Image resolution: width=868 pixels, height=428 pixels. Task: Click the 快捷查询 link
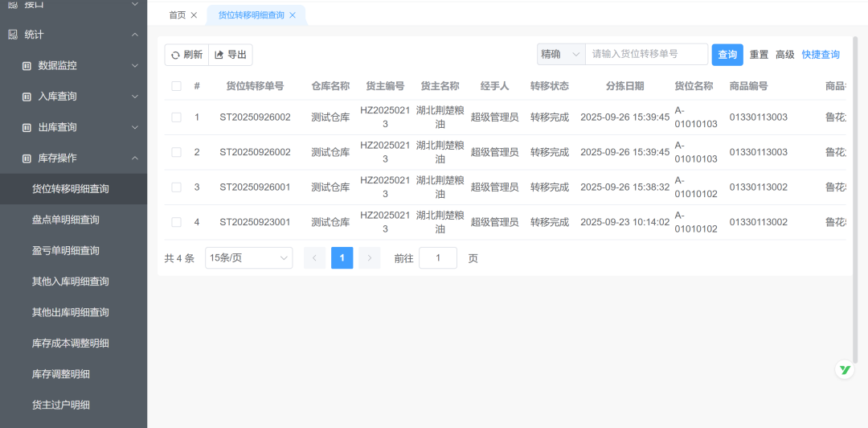tap(821, 55)
